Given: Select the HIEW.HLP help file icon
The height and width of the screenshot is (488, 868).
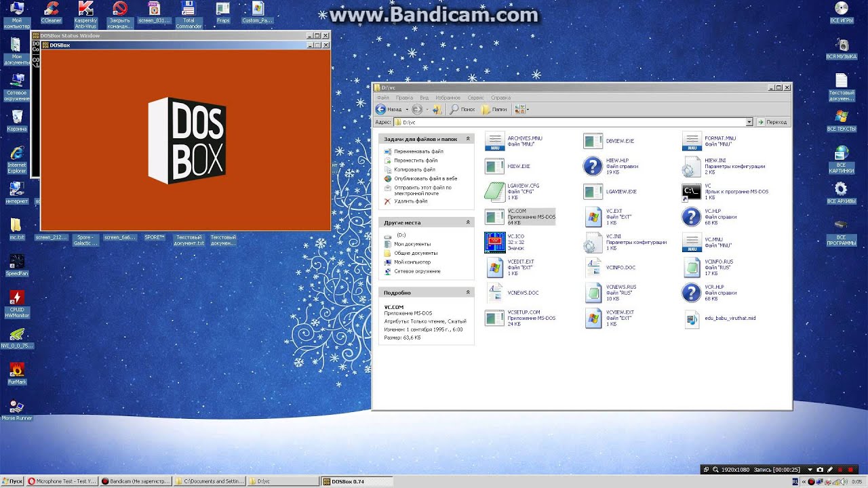Looking at the screenshot, I should [593, 165].
